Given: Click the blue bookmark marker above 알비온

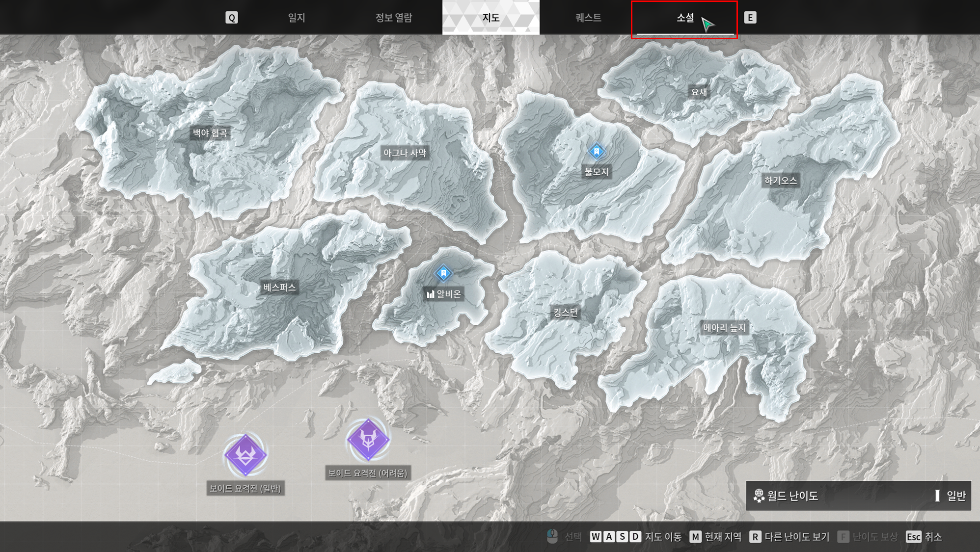Looking at the screenshot, I should [x=443, y=273].
